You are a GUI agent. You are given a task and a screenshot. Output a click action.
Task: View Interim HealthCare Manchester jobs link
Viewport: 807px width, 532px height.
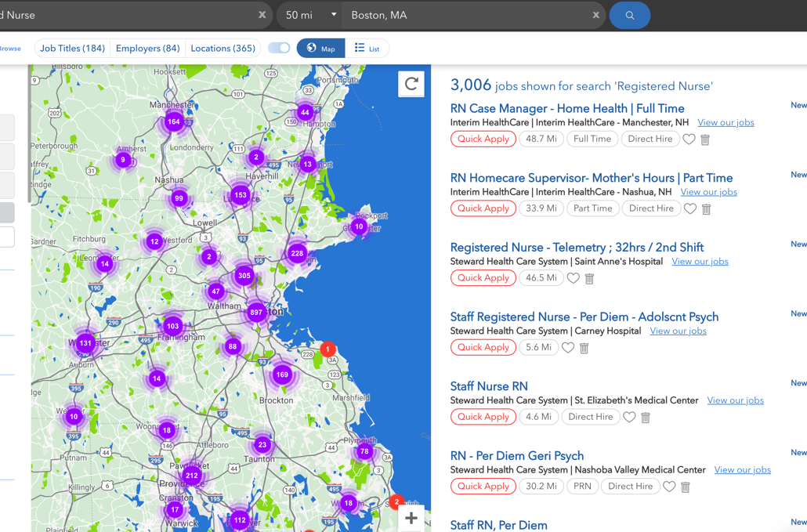[x=726, y=122]
